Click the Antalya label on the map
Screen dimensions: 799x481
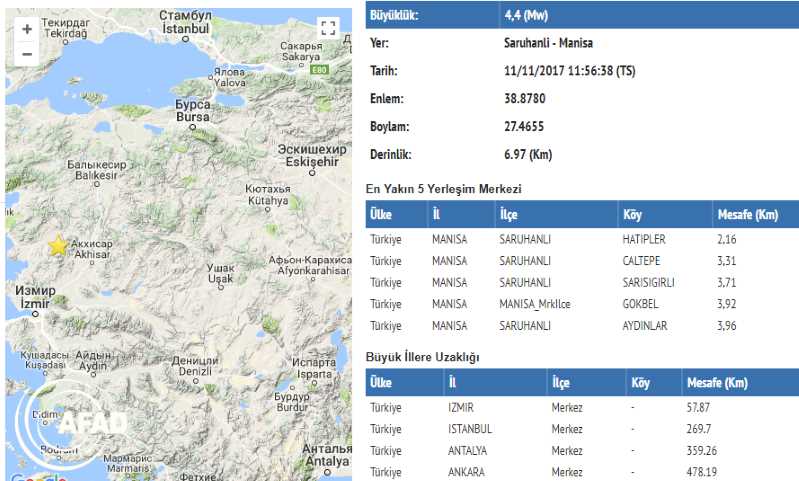(x=326, y=460)
